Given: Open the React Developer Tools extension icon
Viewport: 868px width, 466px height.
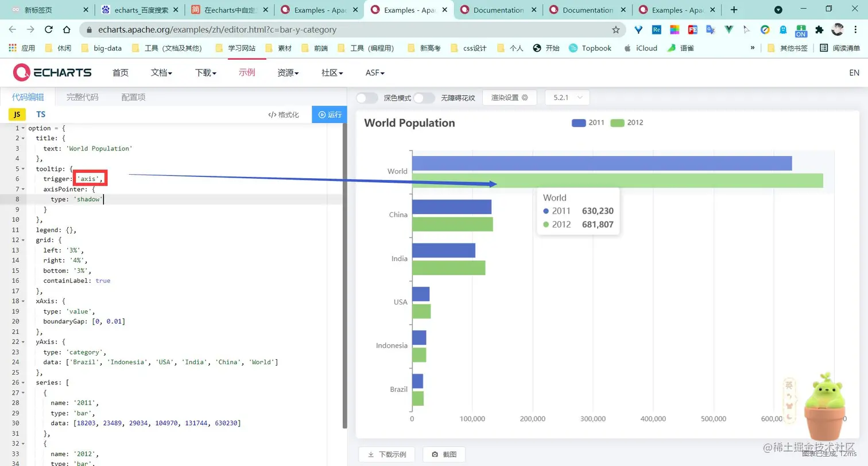Looking at the screenshot, I should tap(657, 30).
